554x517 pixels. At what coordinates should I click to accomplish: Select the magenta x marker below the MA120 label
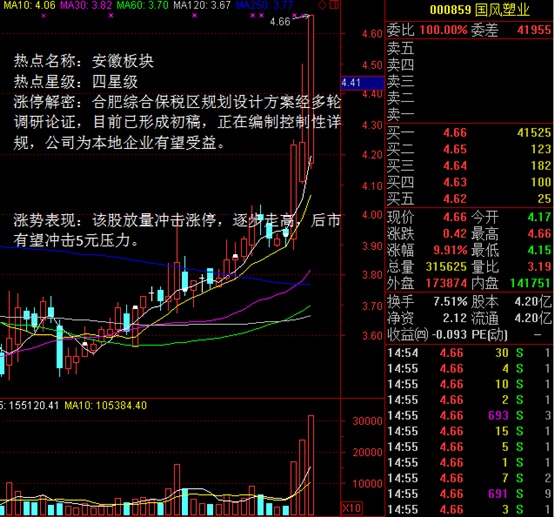pyautogui.click(x=194, y=16)
